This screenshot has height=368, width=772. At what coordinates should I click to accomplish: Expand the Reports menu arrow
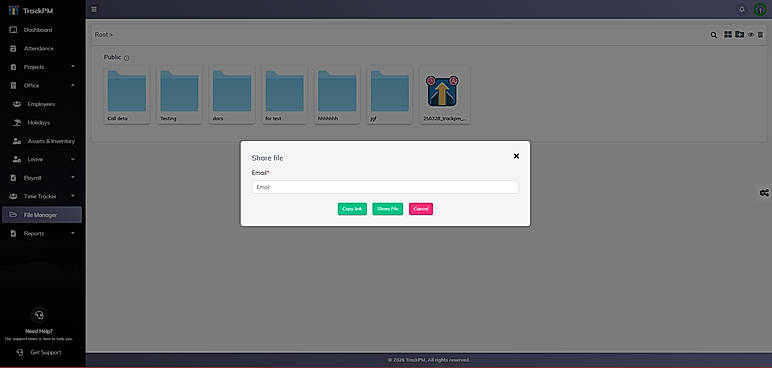tap(73, 233)
